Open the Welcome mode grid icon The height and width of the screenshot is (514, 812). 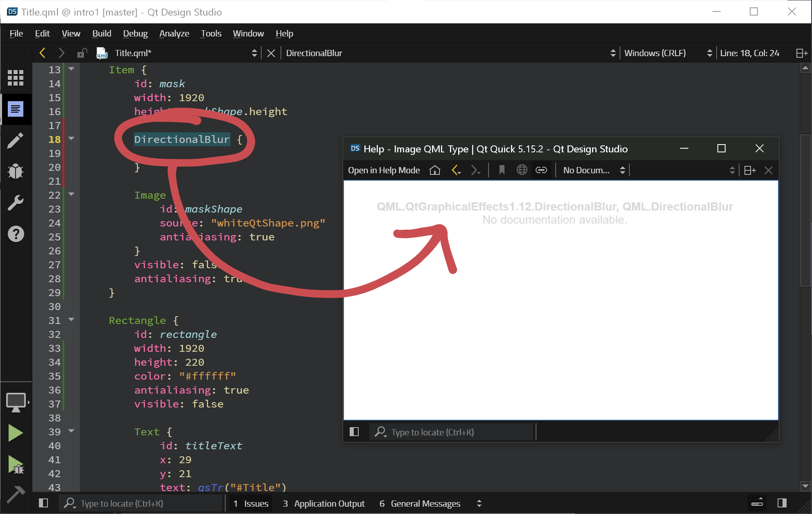16,78
